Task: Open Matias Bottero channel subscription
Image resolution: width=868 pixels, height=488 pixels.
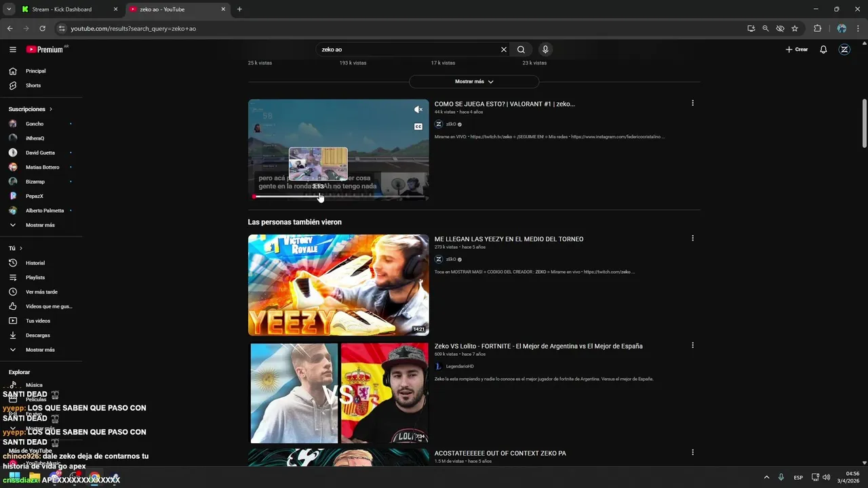Action: coord(41,167)
